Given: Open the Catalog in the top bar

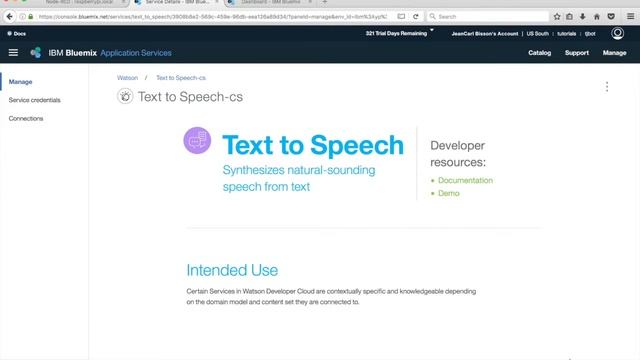Looking at the screenshot, I should 539,53.
